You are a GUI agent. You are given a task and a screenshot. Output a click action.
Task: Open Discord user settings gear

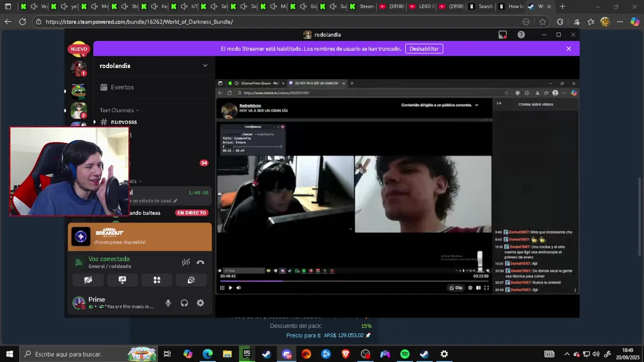[200, 303]
